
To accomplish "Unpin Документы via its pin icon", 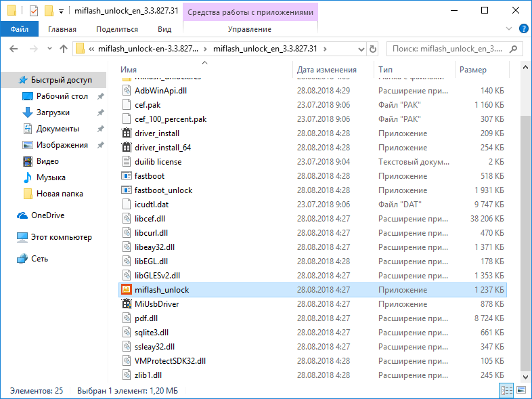I will [100, 129].
